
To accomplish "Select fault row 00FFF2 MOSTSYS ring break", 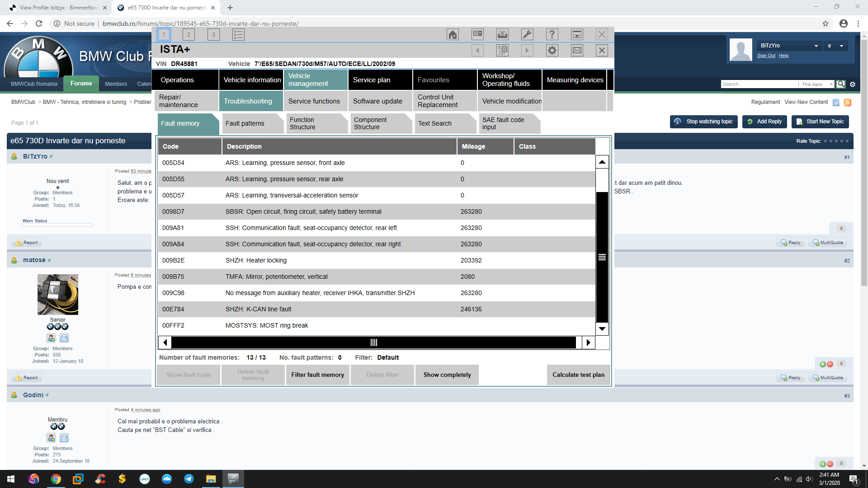I will 377,325.
